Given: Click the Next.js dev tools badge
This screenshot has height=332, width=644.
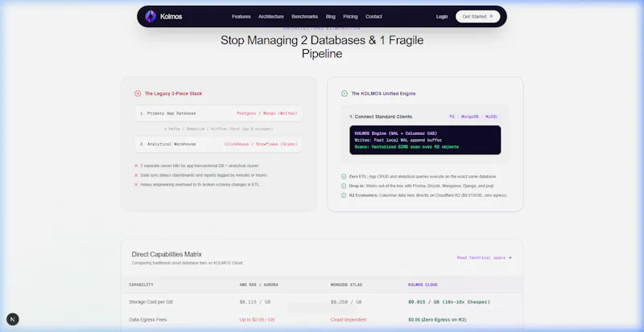Looking at the screenshot, I should (13, 319).
